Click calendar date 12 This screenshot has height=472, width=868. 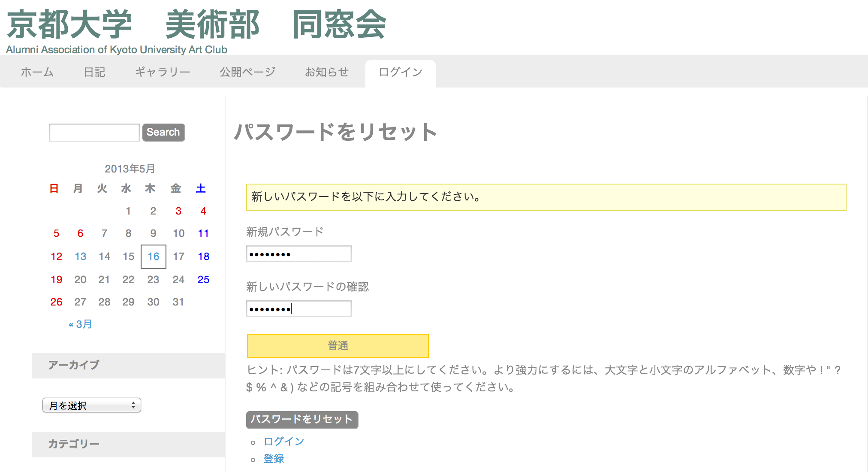click(x=56, y=257)
